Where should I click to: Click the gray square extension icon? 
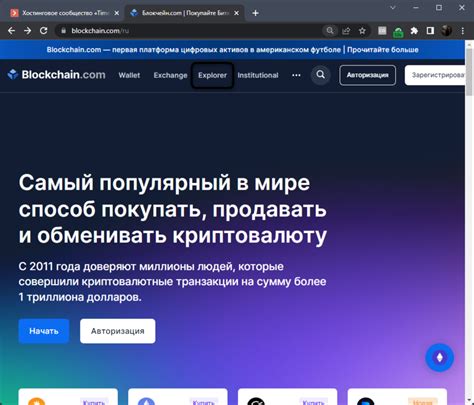pyautogui.click(x=382, y=31)
